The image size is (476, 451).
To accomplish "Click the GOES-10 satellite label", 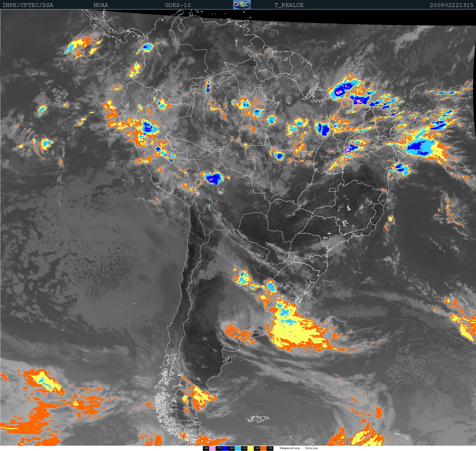I will [x=178, y=5].
